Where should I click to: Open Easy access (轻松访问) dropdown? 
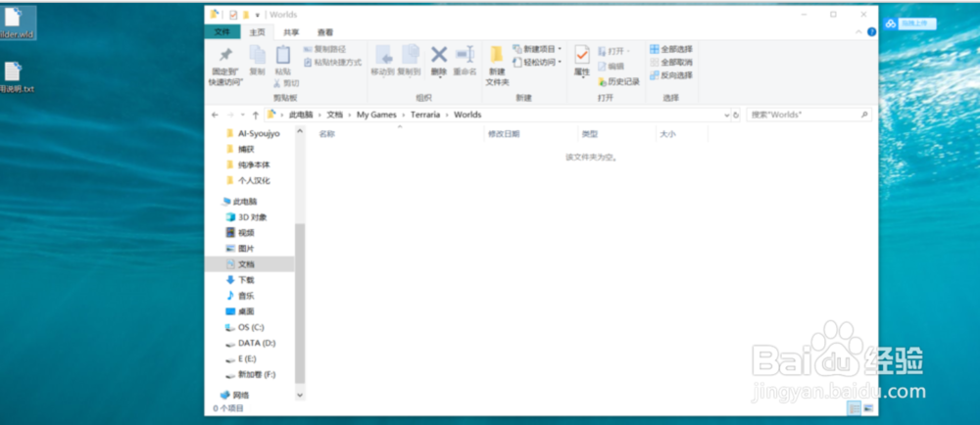(x=537, y=62)
